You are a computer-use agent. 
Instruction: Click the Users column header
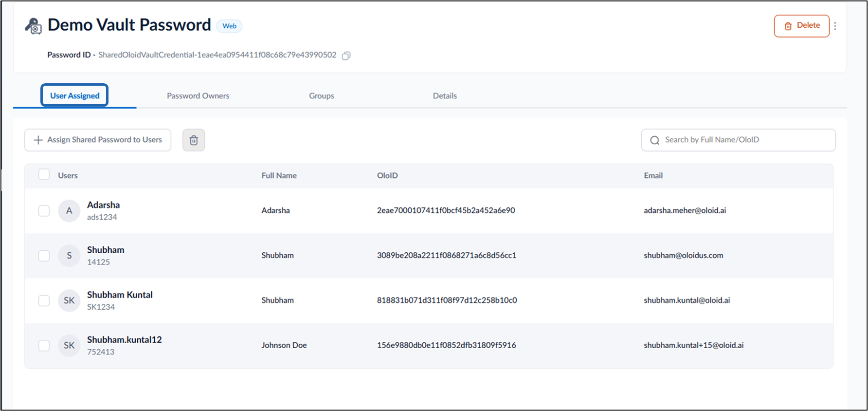(x=68, y=175)
